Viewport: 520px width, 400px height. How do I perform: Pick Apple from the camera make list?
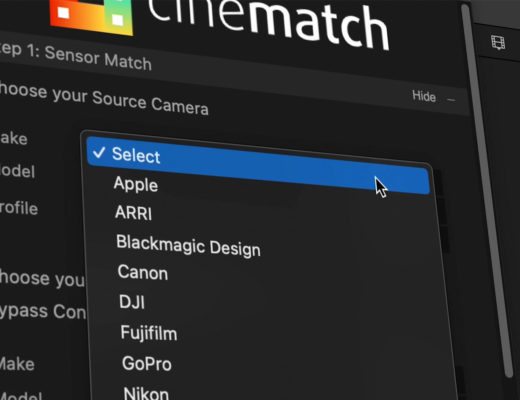[135, 184]
